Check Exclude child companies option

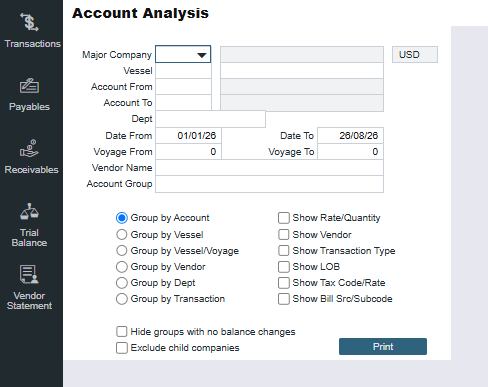tap(122, 348)
